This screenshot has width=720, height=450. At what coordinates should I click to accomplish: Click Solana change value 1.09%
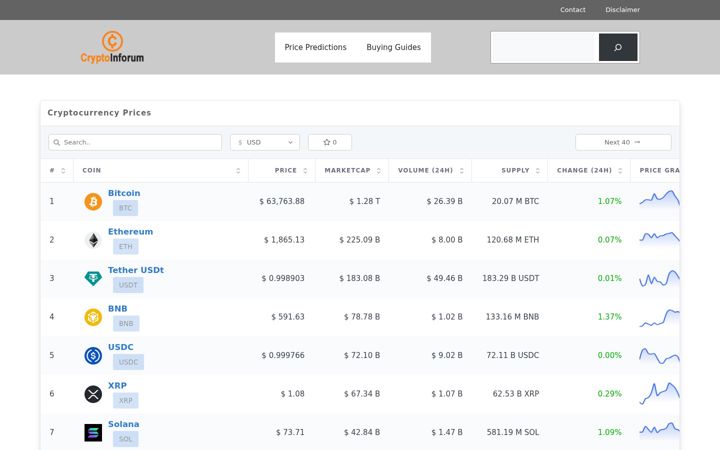609,433
